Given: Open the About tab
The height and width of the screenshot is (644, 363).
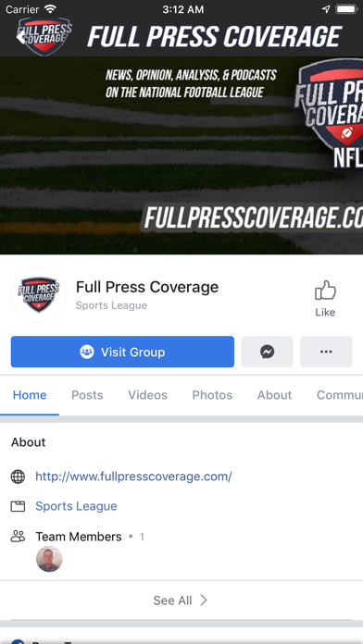Looking at the screenshot, I should 274,395.
